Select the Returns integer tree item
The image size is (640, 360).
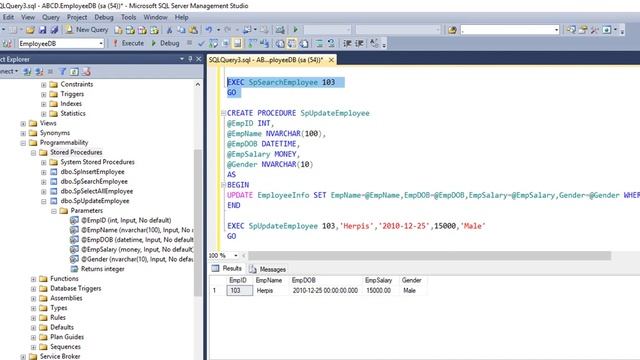102,269
